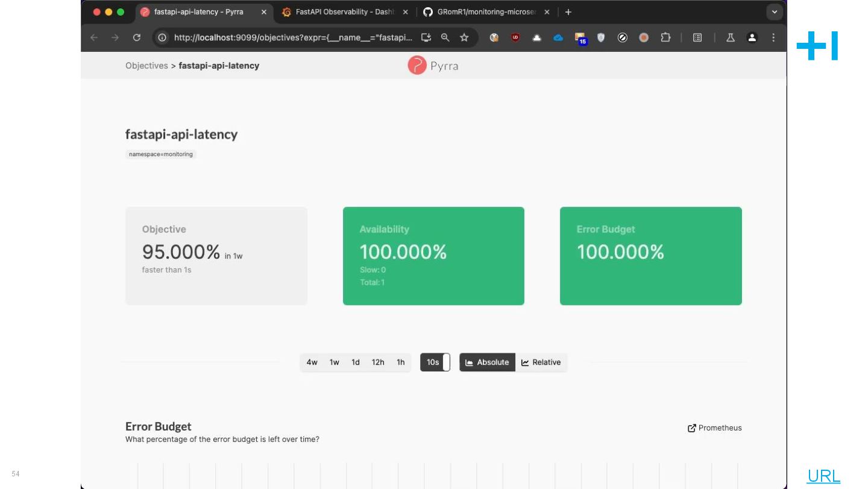Screen dimensions: 868x489
Task: Select the 1w time range
Action: pyautogui.click(x=334, y=362)
